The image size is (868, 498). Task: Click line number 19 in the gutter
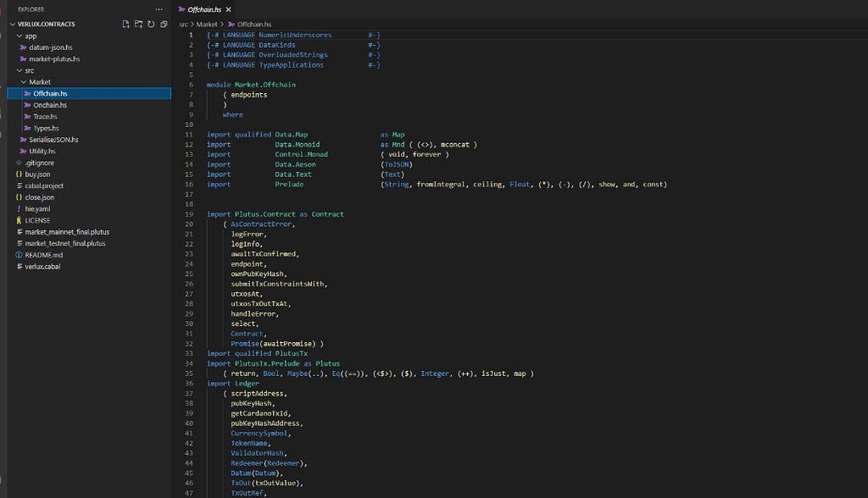pyautogui.click(x=189, y=214)
